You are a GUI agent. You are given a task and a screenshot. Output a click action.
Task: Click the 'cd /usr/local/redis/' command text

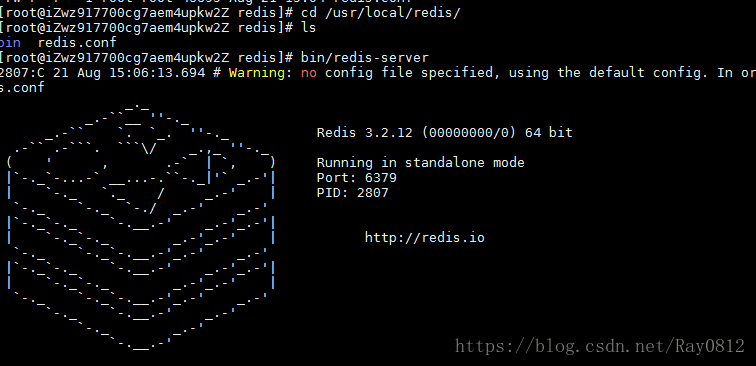click(x=380, y=13)
